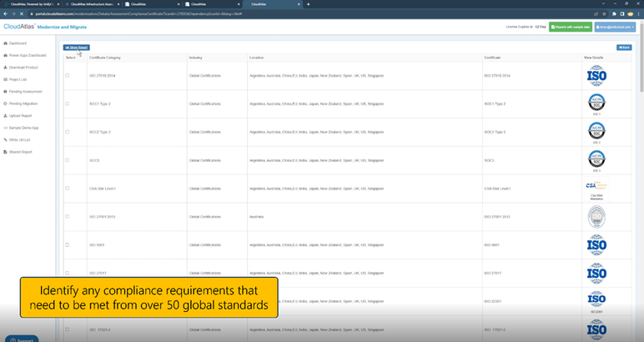This screenshot has width=644, height=342.
Task: Close the active CloudAtlas tab
Action: coord(299,4)
